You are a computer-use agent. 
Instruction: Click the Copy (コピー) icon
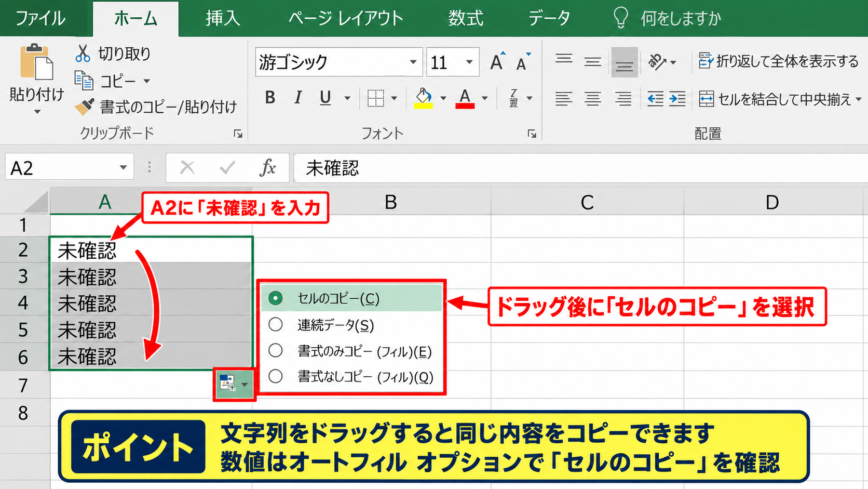pos(84,81)
